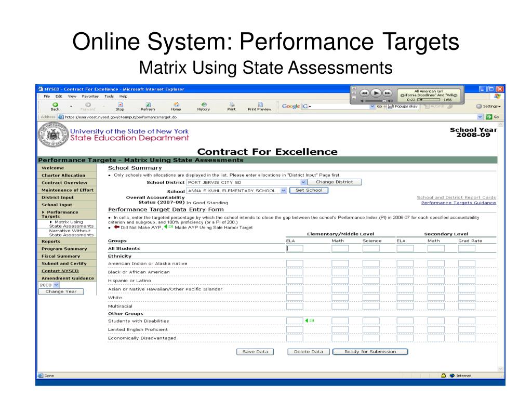
Task: Open Performance Targets Guidance link
Action: (x=458, y=203)
